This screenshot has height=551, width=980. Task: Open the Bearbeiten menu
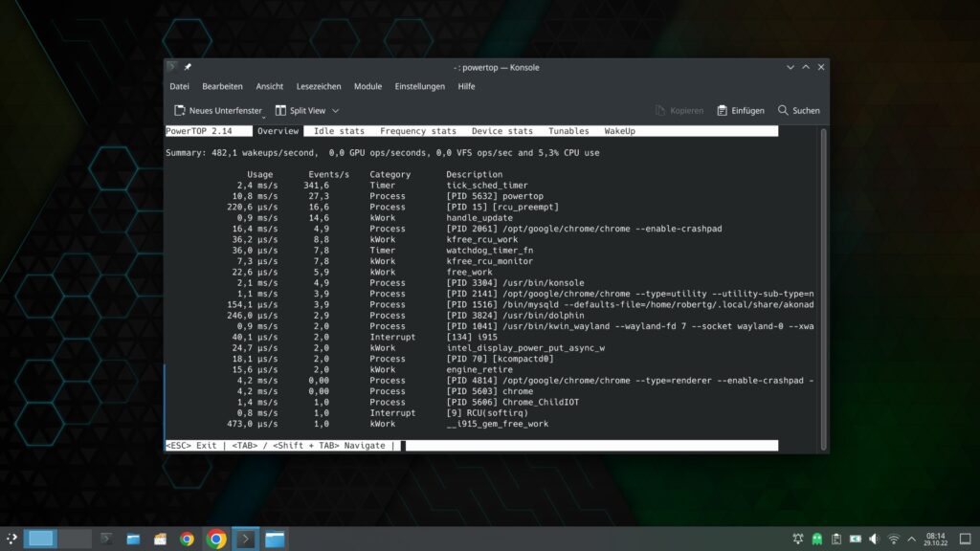222,86
